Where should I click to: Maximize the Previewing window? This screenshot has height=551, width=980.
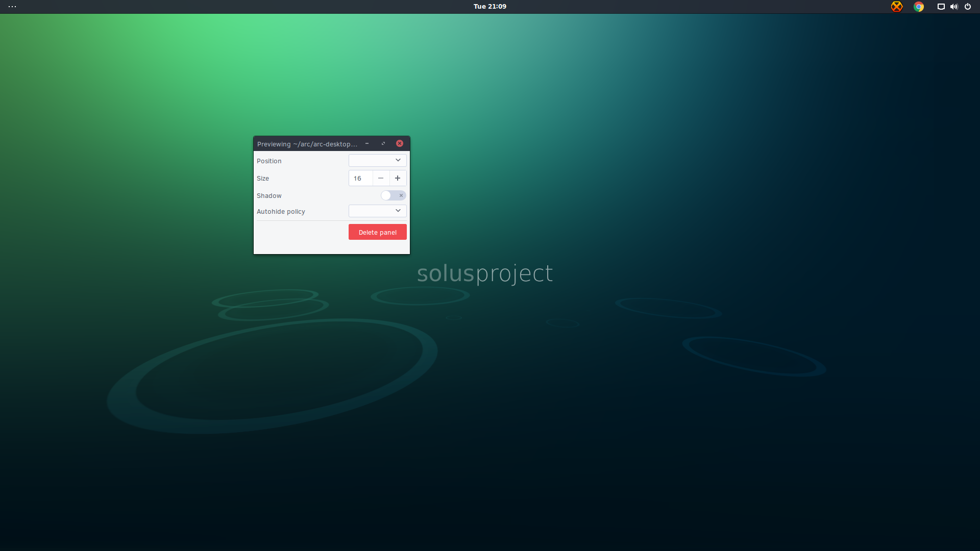coord(383,143)
